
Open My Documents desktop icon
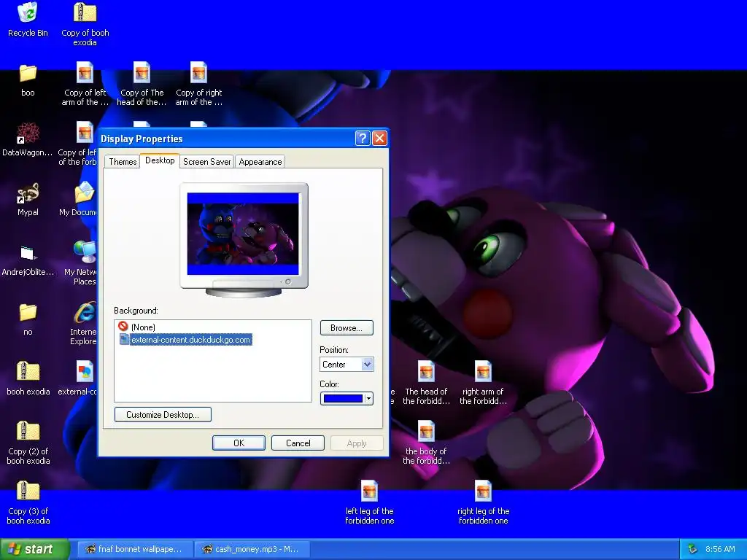click(85, 192)
